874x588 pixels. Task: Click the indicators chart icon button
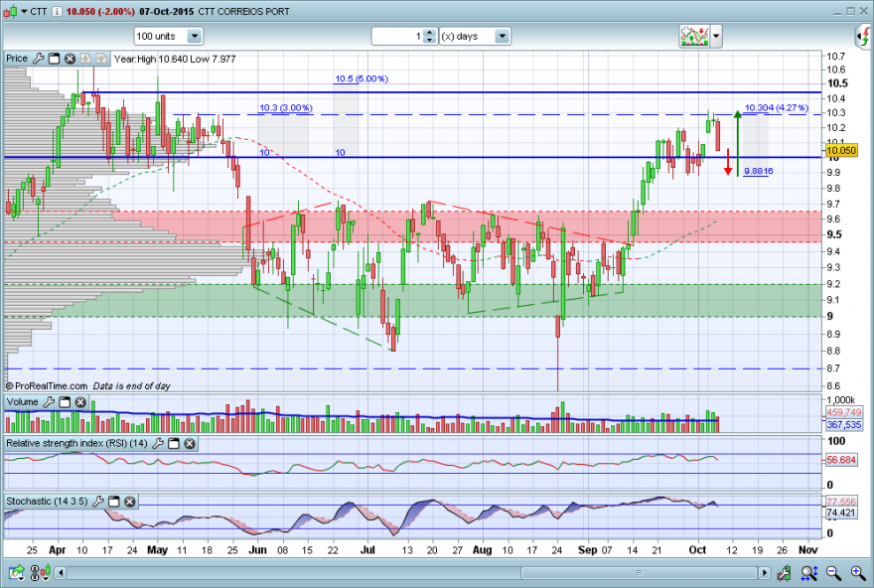click(694, 37)
